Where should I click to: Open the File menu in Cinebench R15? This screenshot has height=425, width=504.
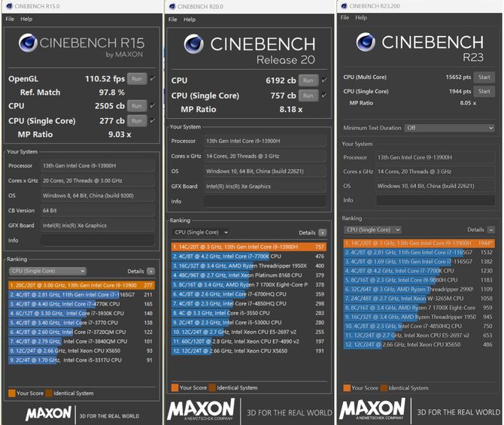point(10,19)
